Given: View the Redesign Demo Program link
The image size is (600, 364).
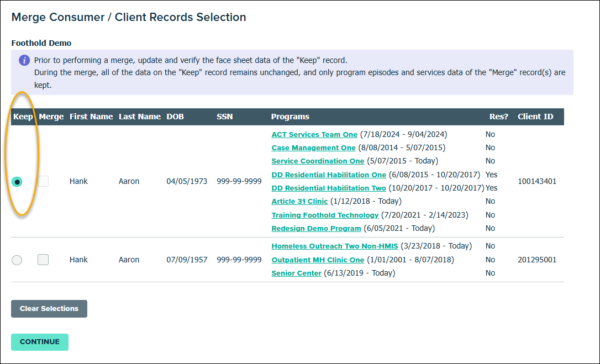Looking at the screenshot, I should [x=316, y=229].
